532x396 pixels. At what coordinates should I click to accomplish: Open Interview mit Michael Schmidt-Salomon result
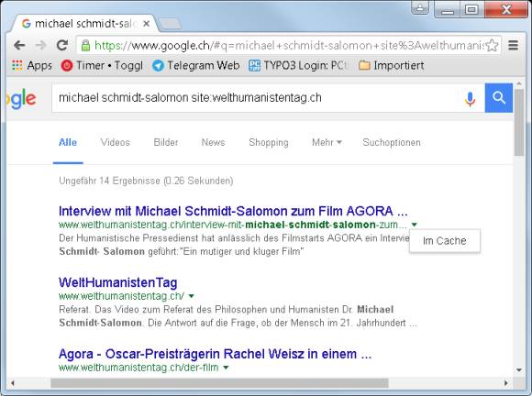(233, 211)
